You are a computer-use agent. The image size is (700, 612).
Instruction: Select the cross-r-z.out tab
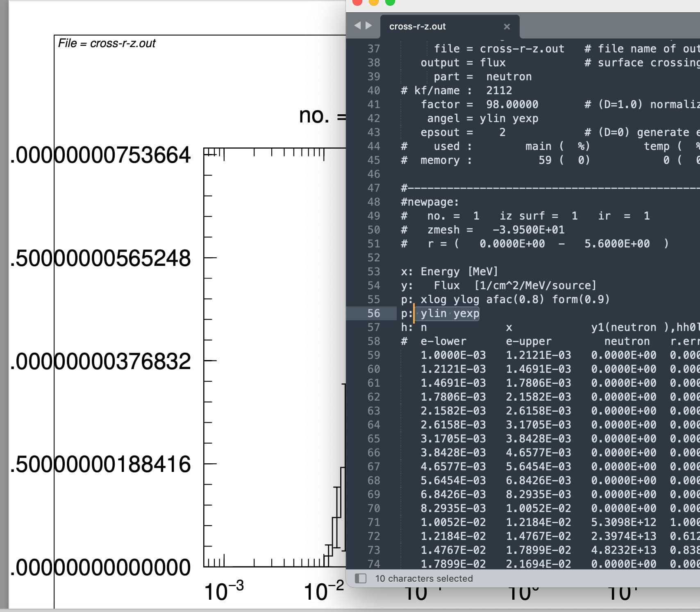pos(450,27)
